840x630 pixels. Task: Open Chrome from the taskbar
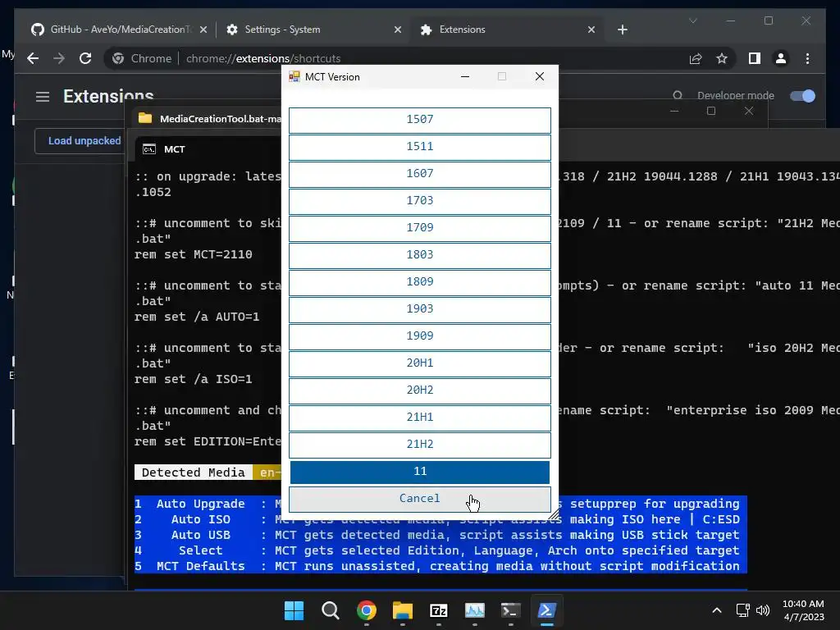[x=367, y=610]
